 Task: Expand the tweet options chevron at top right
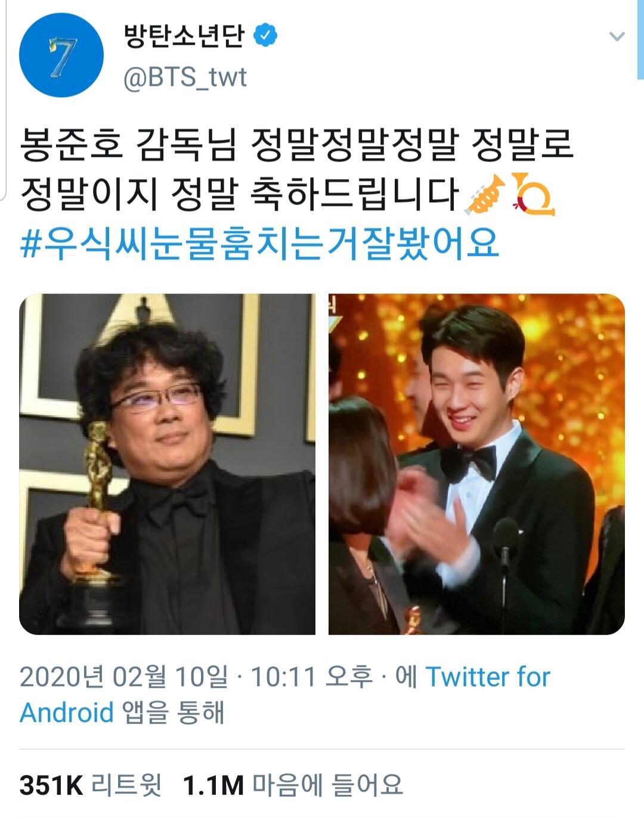click(617, 36)
